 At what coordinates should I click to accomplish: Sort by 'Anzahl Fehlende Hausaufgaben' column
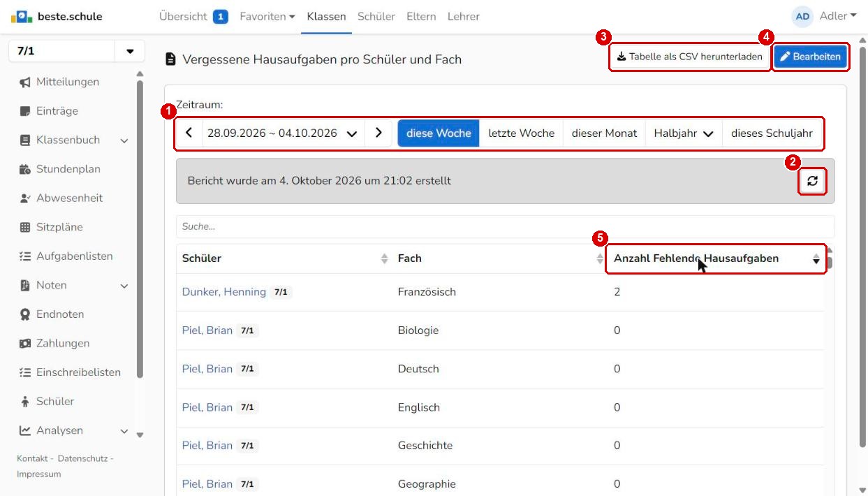(716, 258)
